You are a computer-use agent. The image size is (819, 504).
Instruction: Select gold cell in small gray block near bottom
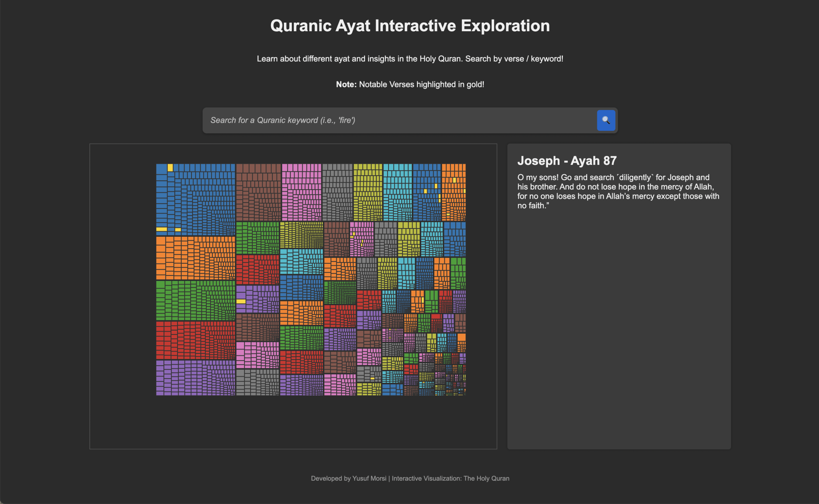373,378
